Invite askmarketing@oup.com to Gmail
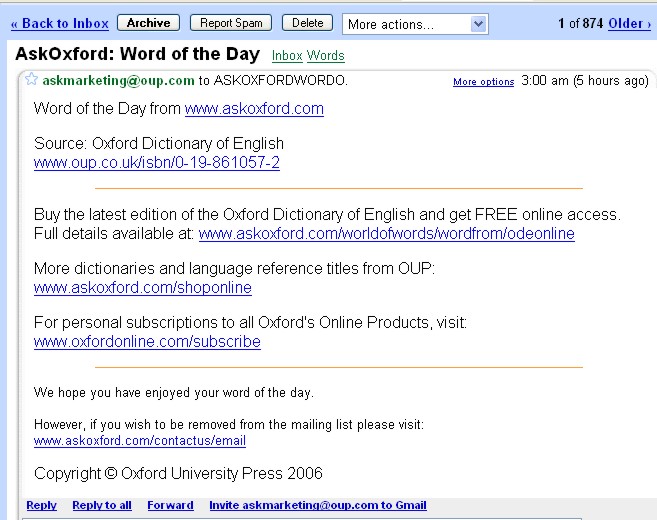 click(318, 505)
